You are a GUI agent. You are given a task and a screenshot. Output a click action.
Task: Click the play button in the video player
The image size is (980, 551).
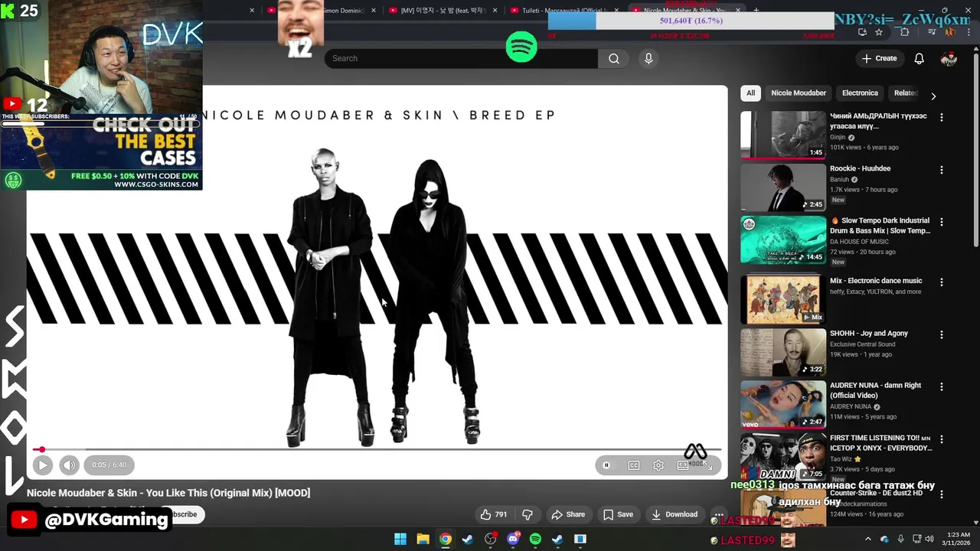click(x=43, y=465)
